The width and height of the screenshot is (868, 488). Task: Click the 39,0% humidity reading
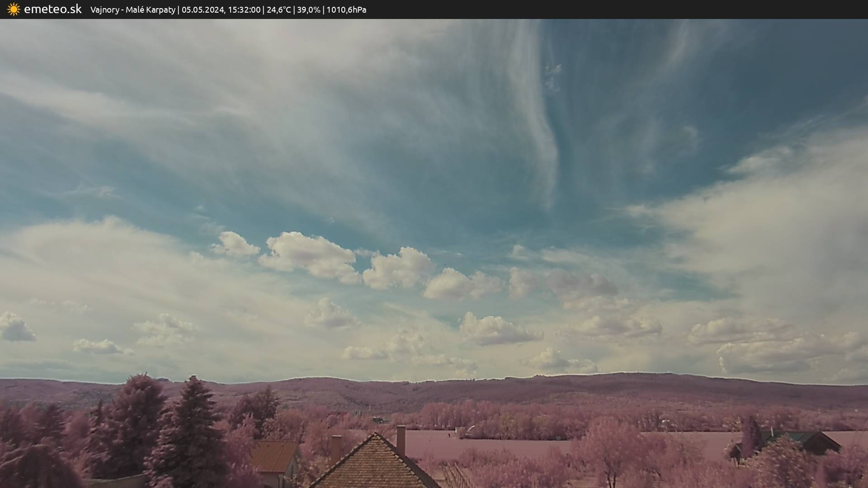click(308, 9)
